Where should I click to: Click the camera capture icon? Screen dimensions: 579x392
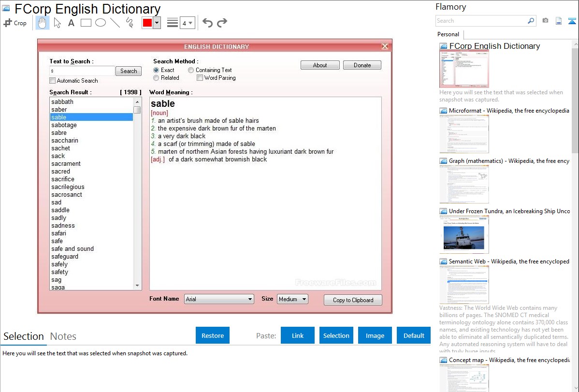(x=545, y=21)
